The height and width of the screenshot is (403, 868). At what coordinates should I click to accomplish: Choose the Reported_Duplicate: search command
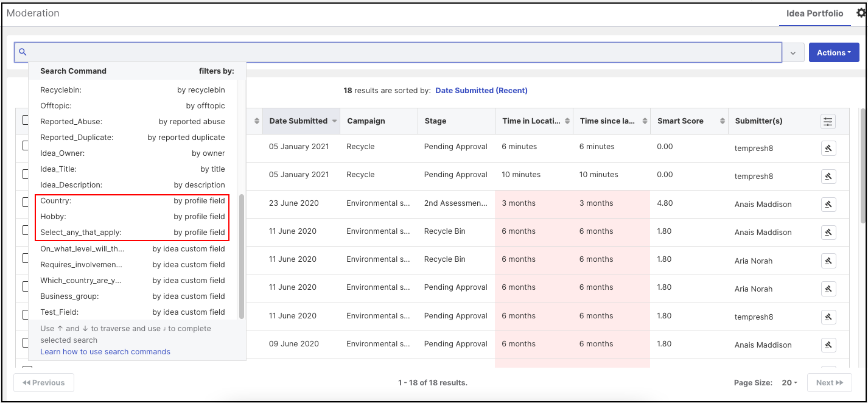pyautogui.click(x=133, y=138)
